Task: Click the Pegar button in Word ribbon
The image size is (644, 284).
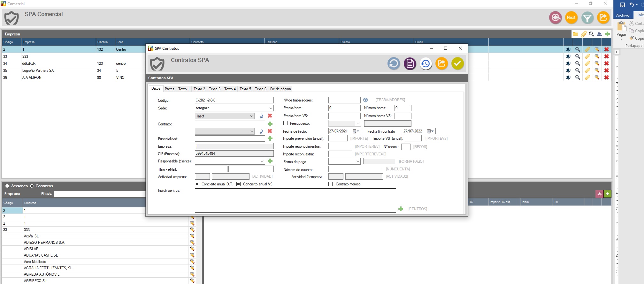Action: click(x=621, y=30)
